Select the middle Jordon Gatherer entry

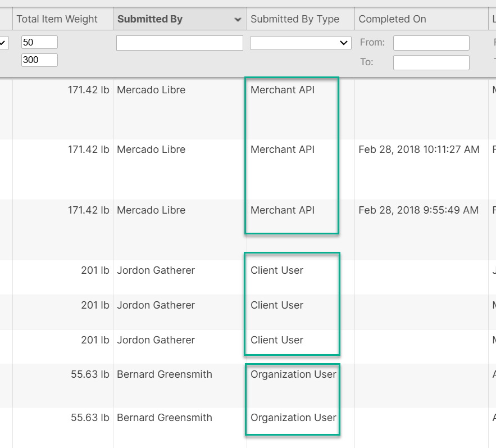click(156, 305)
